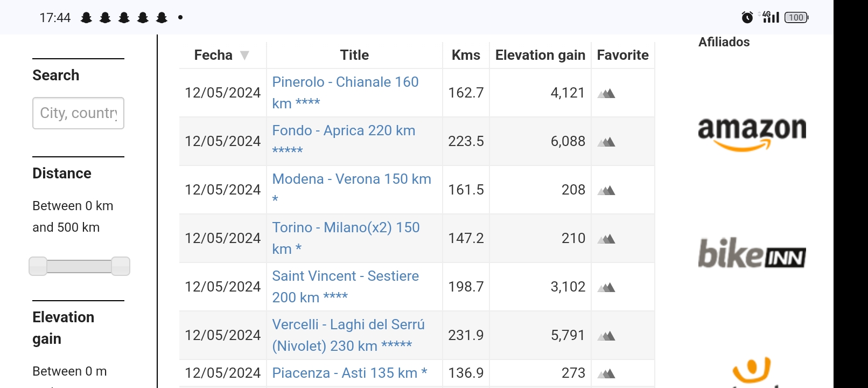Click the right distance slider handle
Viewport: 868px width, 388px height.
coord(121,266)
